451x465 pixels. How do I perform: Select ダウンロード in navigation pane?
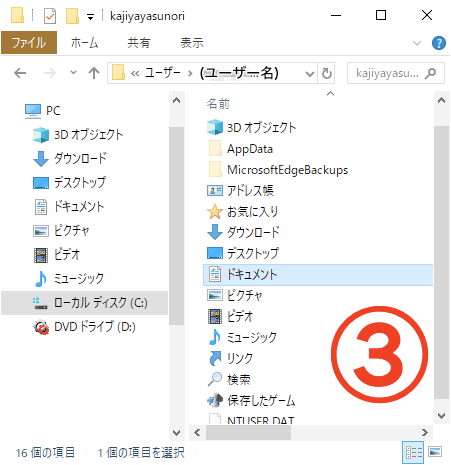coord(70,159)
